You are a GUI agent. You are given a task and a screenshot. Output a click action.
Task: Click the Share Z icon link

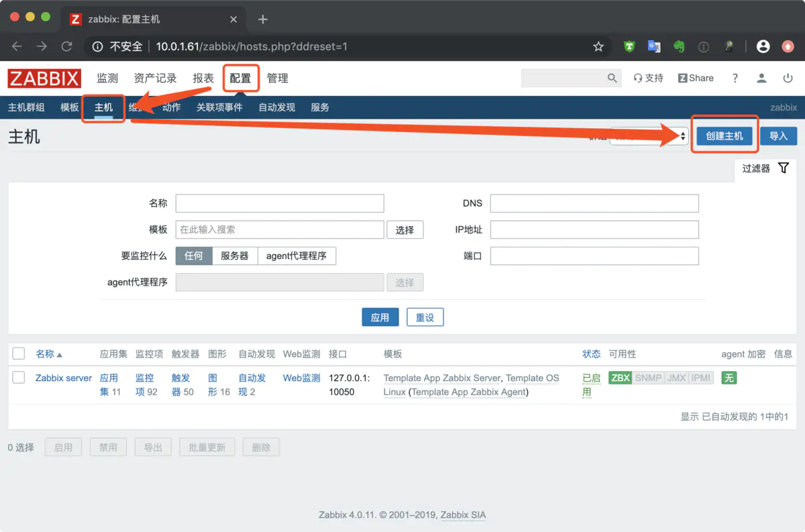[x=696, y=78]
